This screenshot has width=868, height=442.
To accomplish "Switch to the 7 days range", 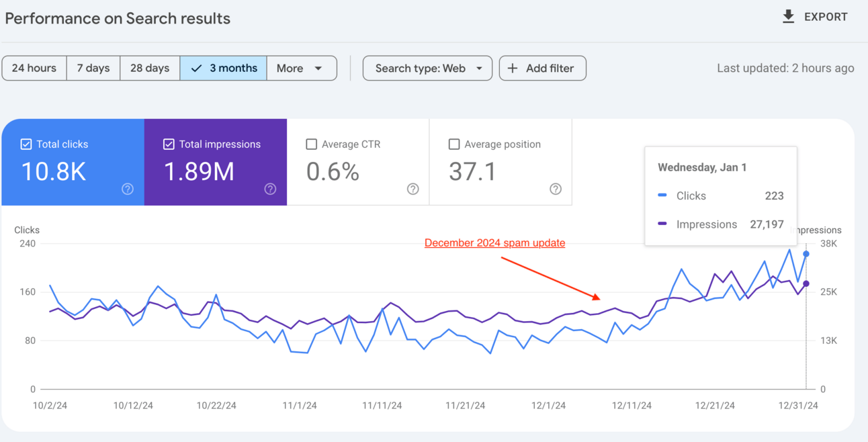I will [93, 68].
